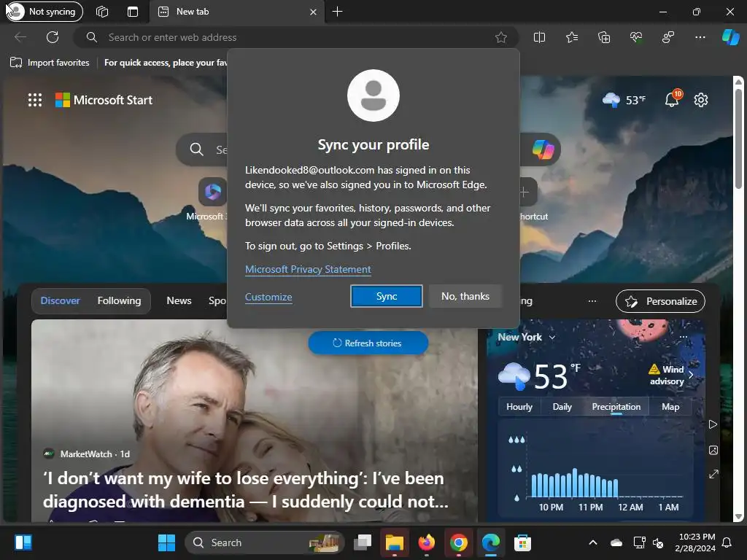Image resolution: width=747 pixels, height=560 pixels.
Task: Click Import favorites in favorites bar
Action: (50, 63)
